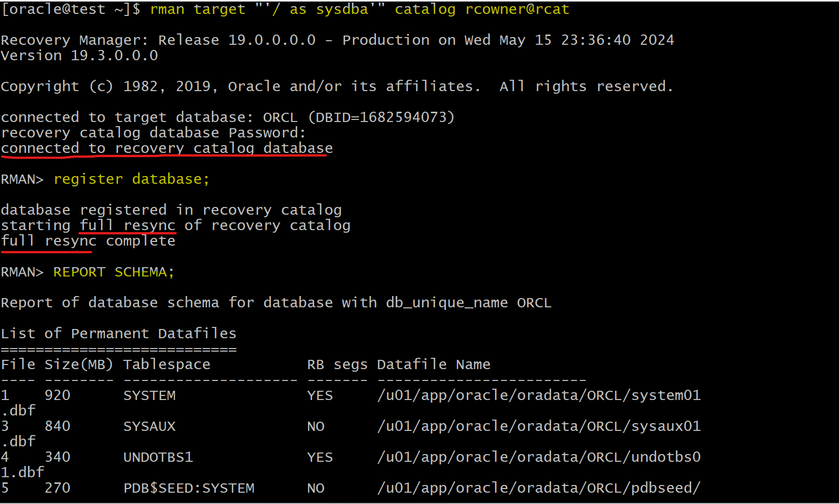Click the undotbs0 datafile path
The image size is (839, 504).
[x=539, y=457]
